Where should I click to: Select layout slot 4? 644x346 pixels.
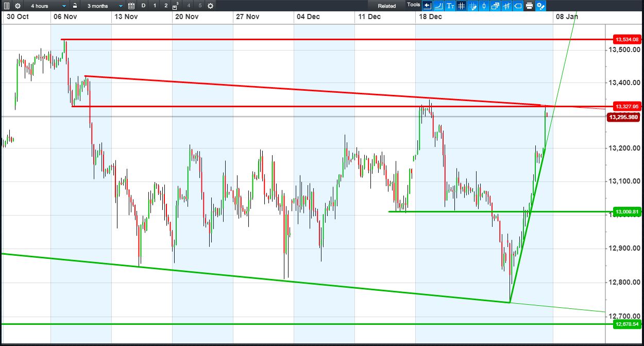click(x=189, y=6)
